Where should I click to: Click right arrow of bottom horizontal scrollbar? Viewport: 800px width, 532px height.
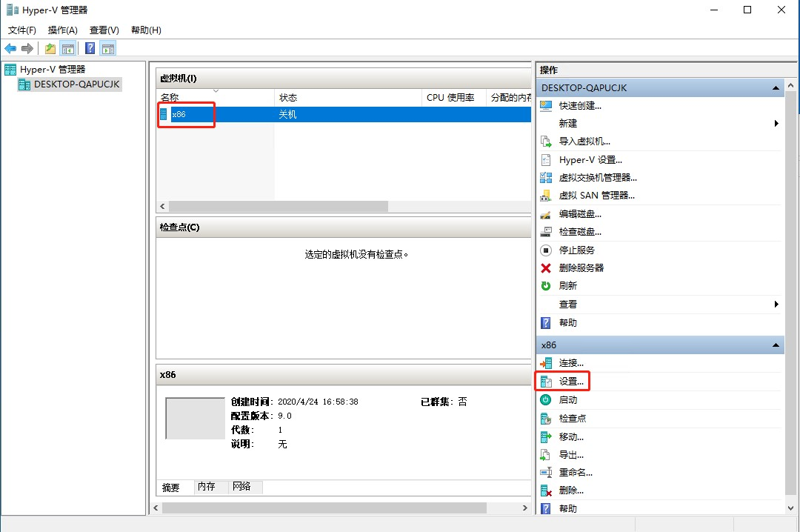click(524, 508)
